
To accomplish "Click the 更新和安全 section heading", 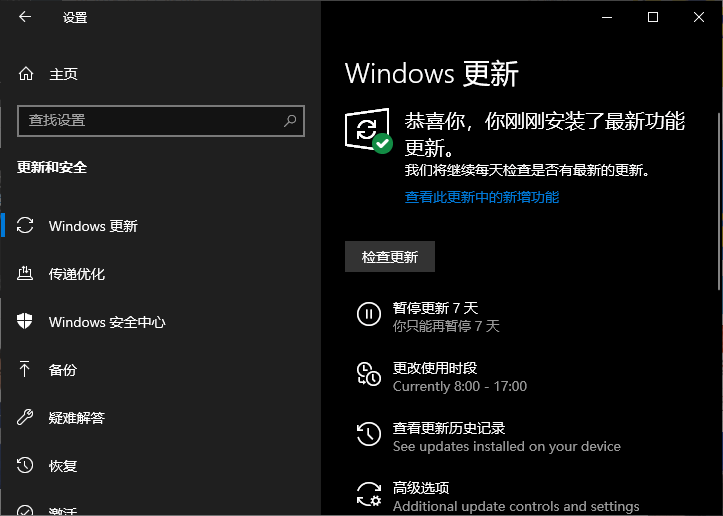I will [52, 167].
